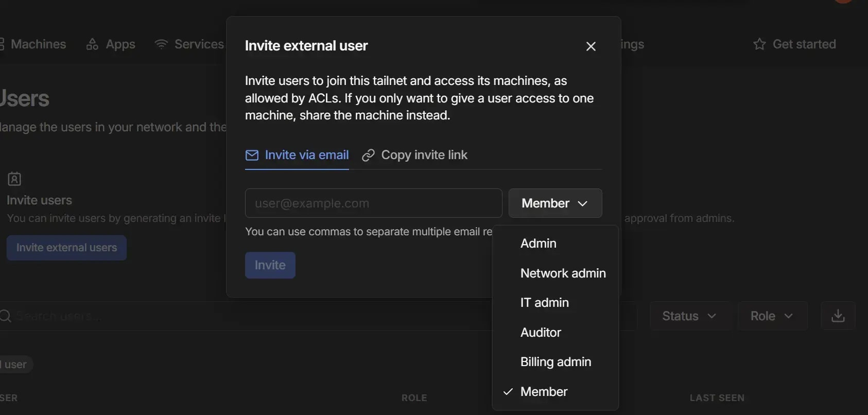Open the Member role dropdown

[x=555, y=203]
